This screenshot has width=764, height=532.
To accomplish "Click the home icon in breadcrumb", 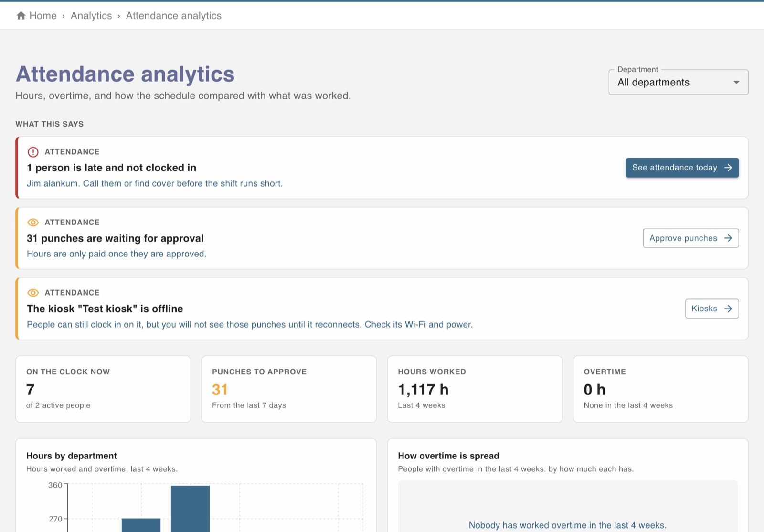I will (x=21, y=16).
